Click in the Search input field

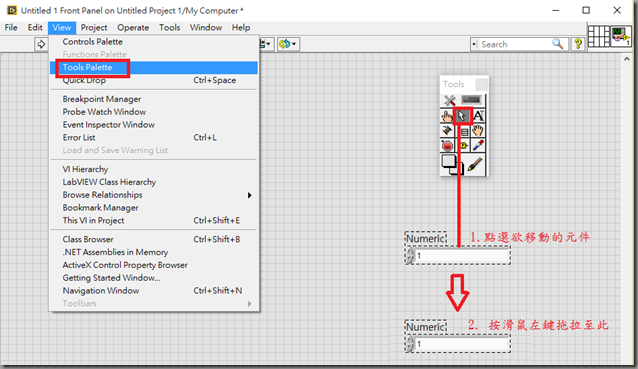point(515,44)
